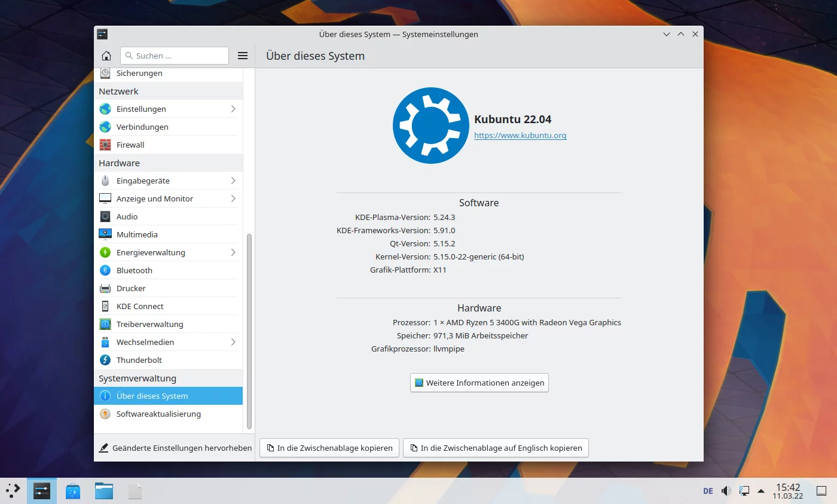Image resolution: width=837 pixels, height=504 pixels.
Task: Open Discover store from the taskbar
Action: [x=73, y=491]
